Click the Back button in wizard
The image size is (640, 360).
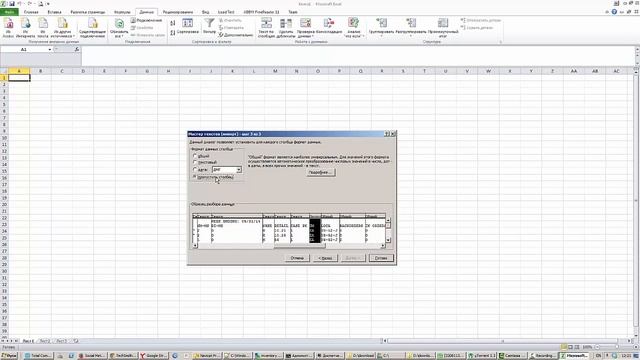pyautogui.click(x=325, y=258)
